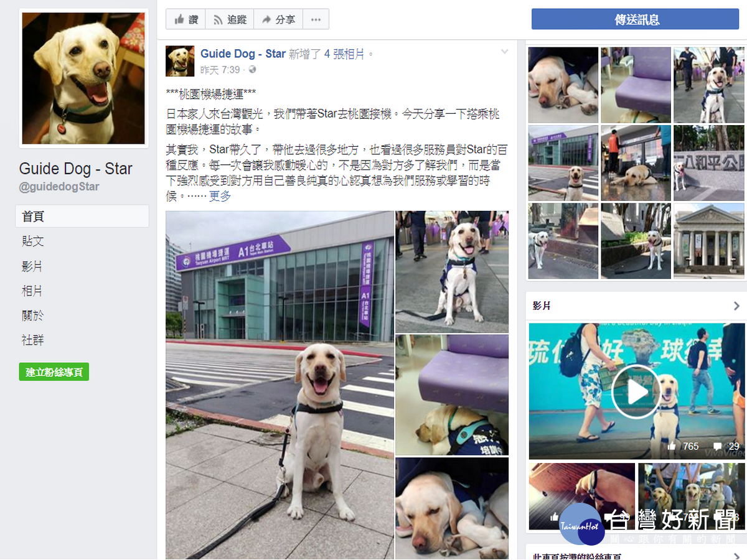Expand the post options chevron arrow
Viewport: 747px width, 560px height.
point(505,52)
